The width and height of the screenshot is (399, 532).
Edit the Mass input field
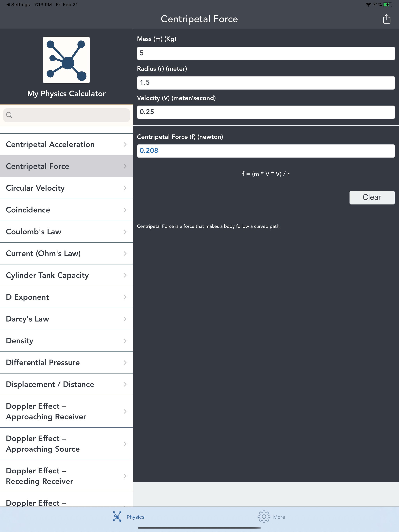pyautogui.click(x=266, y=53)
